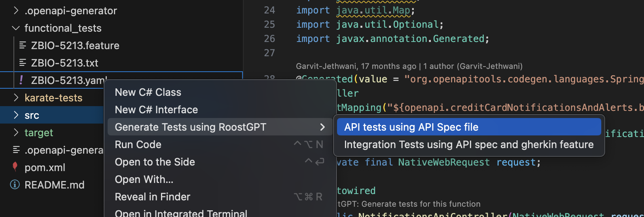This screenshot has width=644, height=217.
Task: Click 'NativeWebRequest' in the field declaration
Action: coord(444,162)
